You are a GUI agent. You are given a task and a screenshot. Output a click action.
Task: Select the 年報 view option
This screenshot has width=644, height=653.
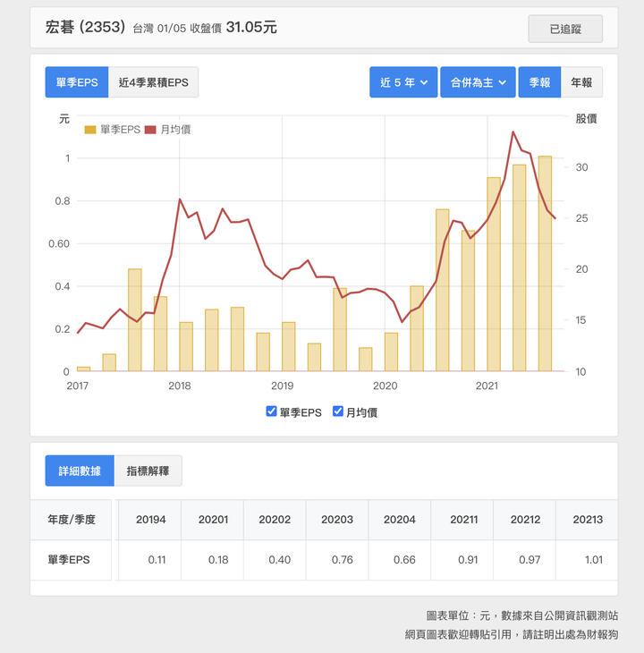(581, 82)
